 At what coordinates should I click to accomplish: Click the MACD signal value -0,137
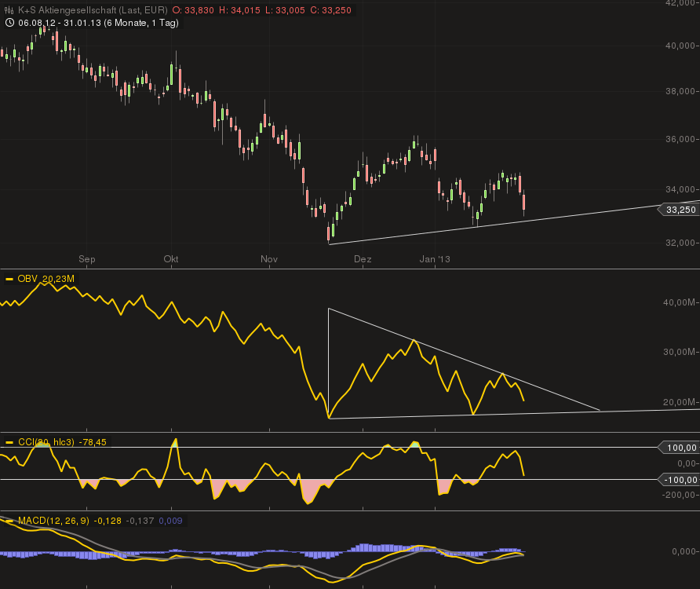[140, 521]
